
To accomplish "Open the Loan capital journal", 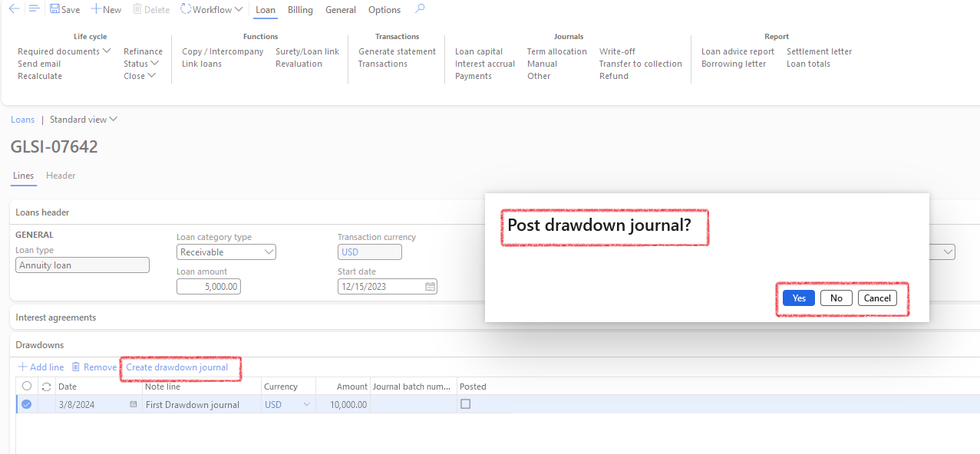I will [479, 51].
